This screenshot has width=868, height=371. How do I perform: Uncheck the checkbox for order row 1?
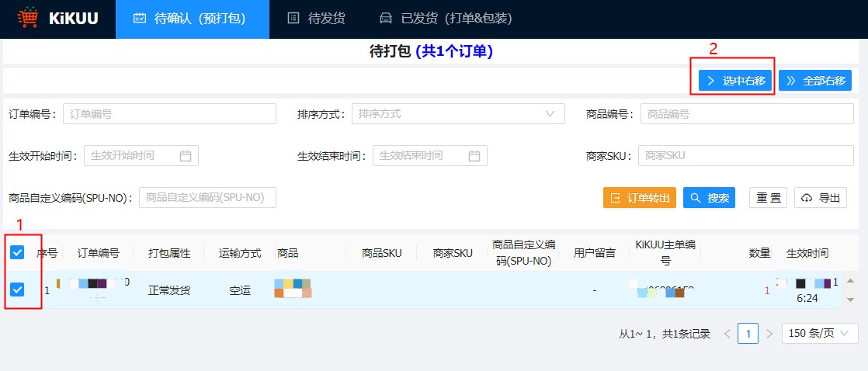pos(17,289)
